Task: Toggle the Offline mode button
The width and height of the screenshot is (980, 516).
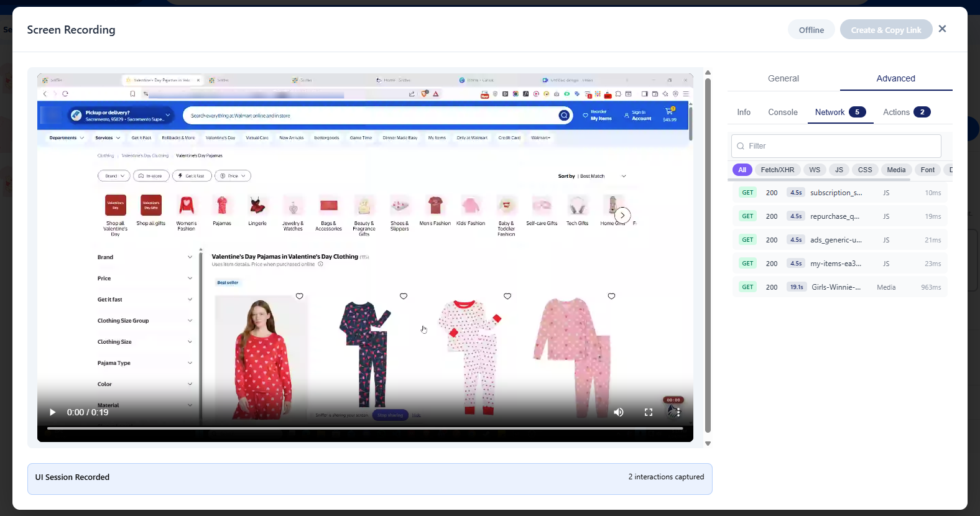Action: point(811,30)
